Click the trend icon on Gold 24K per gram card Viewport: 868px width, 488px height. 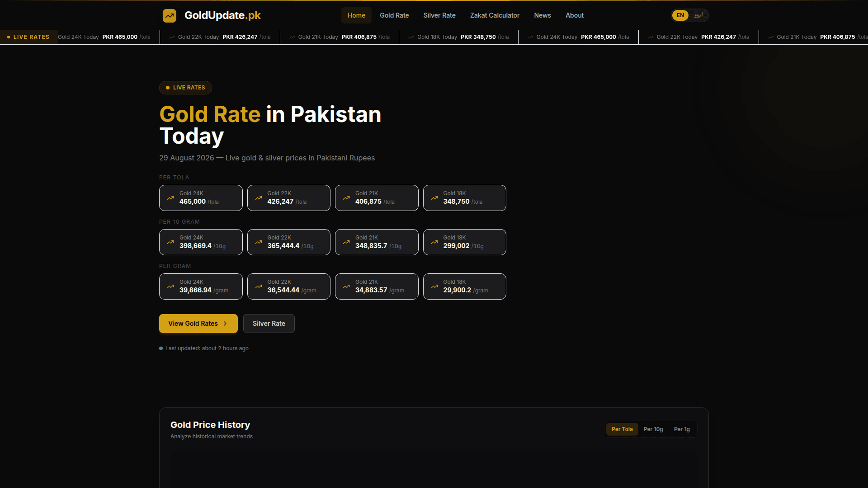pos(170,286)
